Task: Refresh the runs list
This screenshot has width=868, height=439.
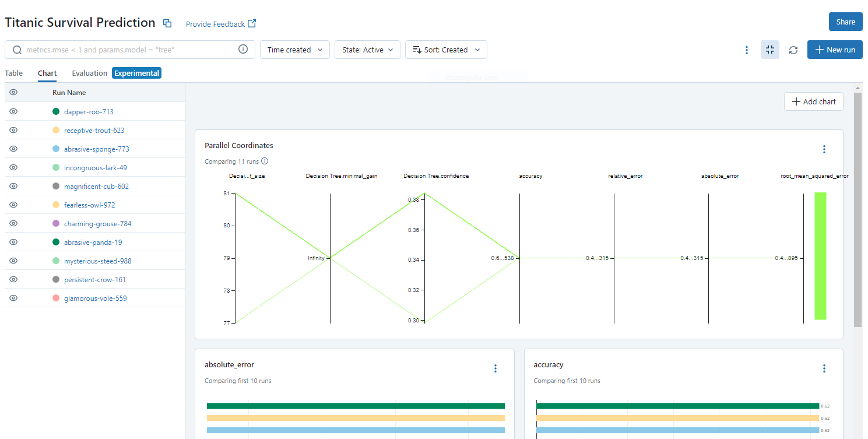Action: 793,50
